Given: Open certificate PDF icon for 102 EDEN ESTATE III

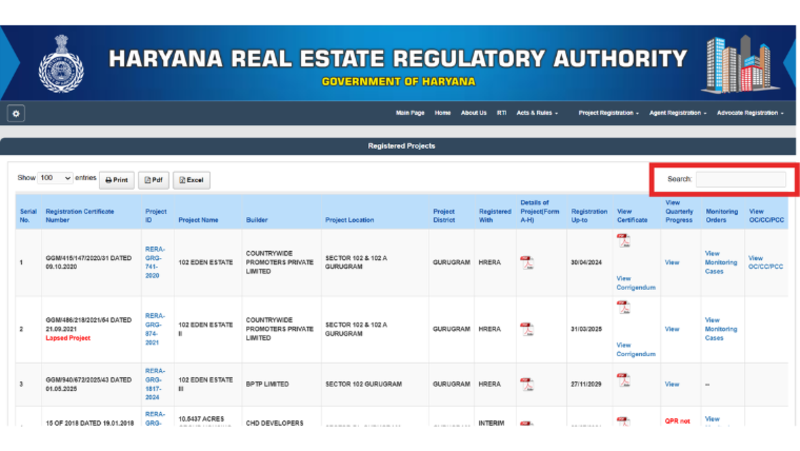Looking at the screenshot, I should [x=623, y=380].
